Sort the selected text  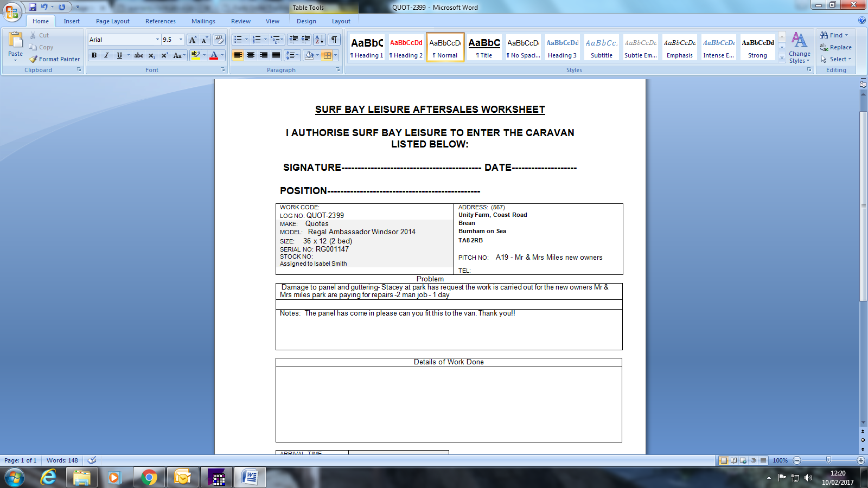pos(320,40)
